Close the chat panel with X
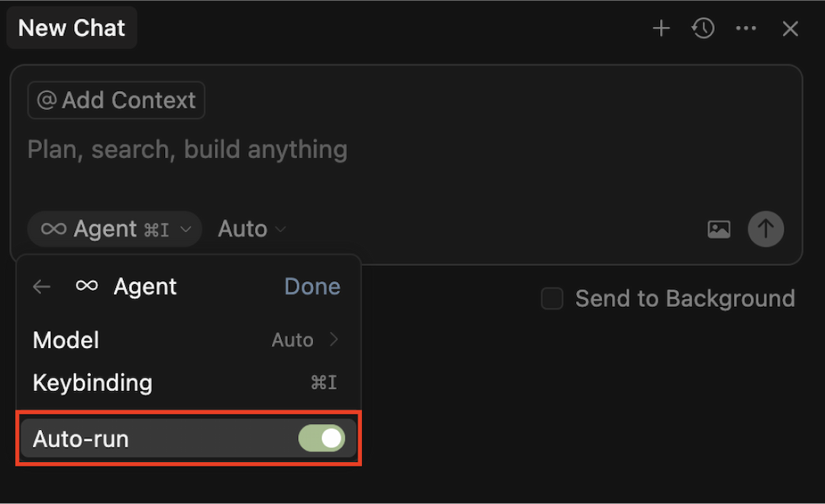 790,29
